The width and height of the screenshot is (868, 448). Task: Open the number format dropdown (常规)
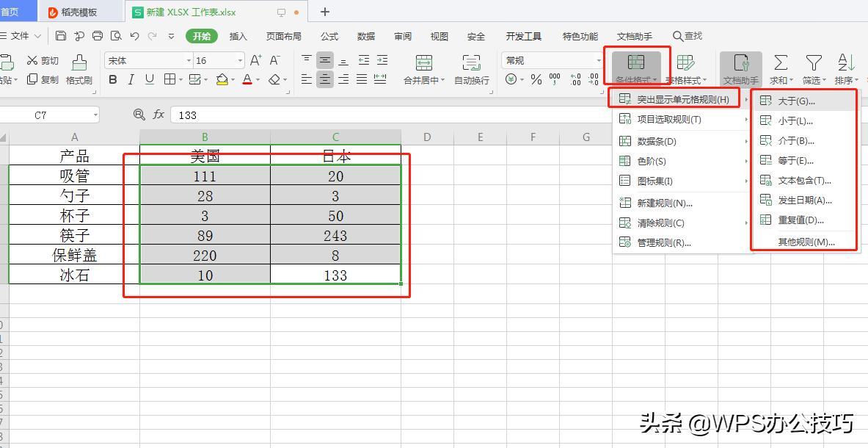[552, 60]
